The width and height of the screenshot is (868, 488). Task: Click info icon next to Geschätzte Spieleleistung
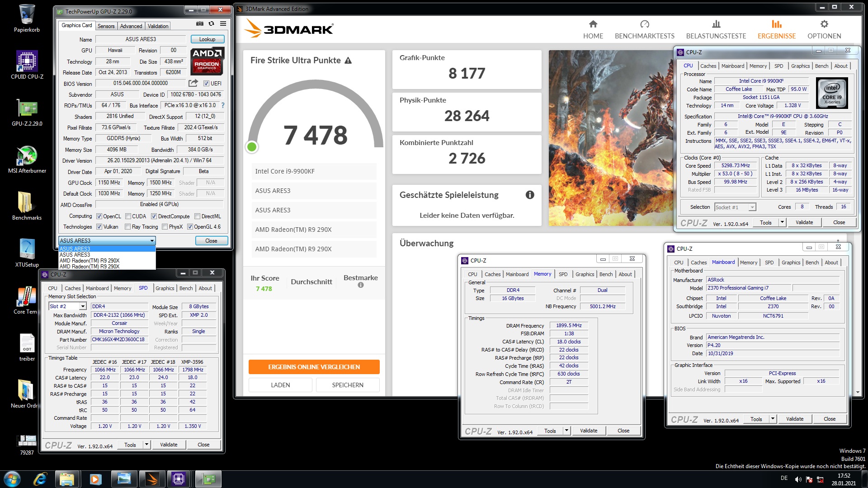tap(530, 195)
